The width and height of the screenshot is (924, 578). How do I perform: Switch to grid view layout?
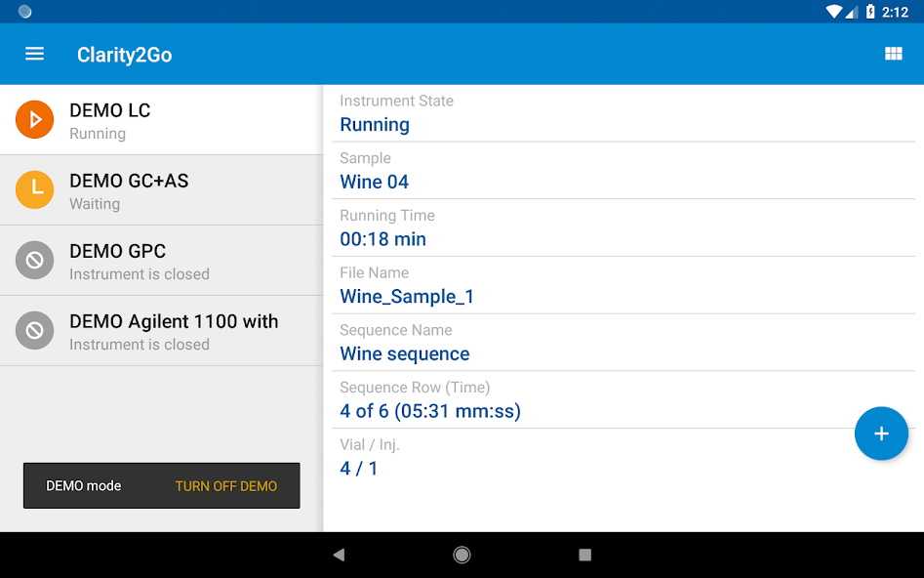tap(893, 54)
